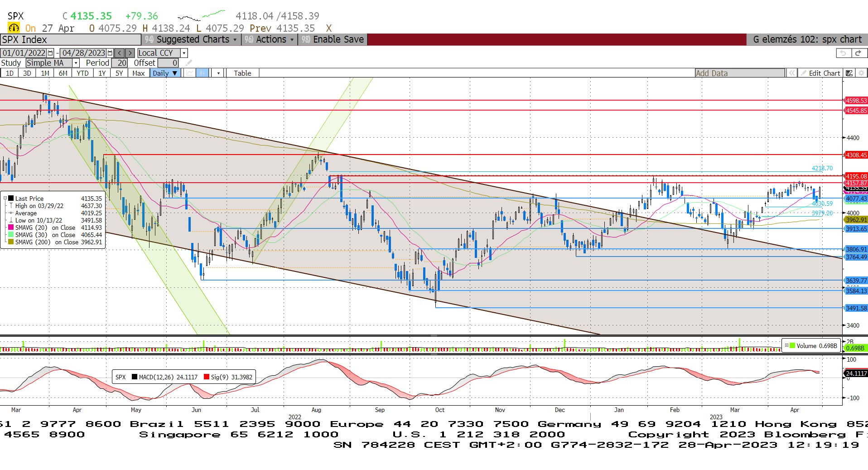Switch to Table view
868x470 pixels.
(x=242, y=73)
